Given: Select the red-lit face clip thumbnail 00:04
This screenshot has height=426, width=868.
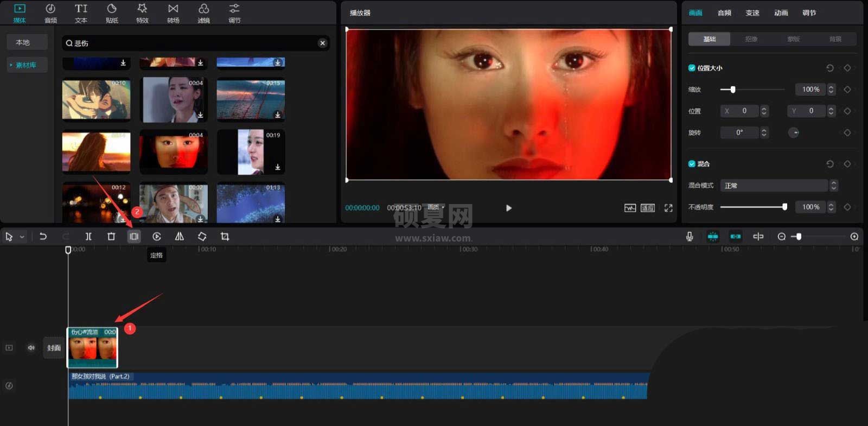Looking at the screenshot, I should coord(174,152).
